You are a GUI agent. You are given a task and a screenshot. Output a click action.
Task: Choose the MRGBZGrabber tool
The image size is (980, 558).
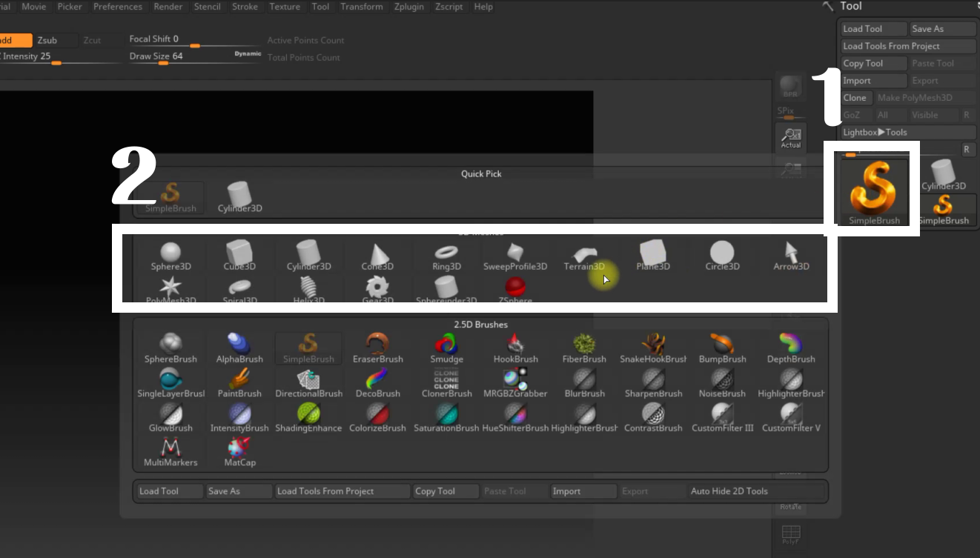click(515, 383)
